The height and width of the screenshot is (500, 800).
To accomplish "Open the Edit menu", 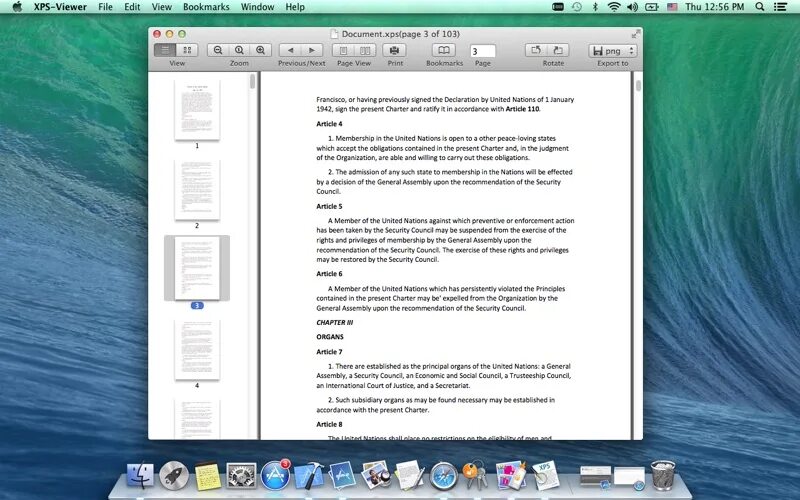I will click(132, 7).
